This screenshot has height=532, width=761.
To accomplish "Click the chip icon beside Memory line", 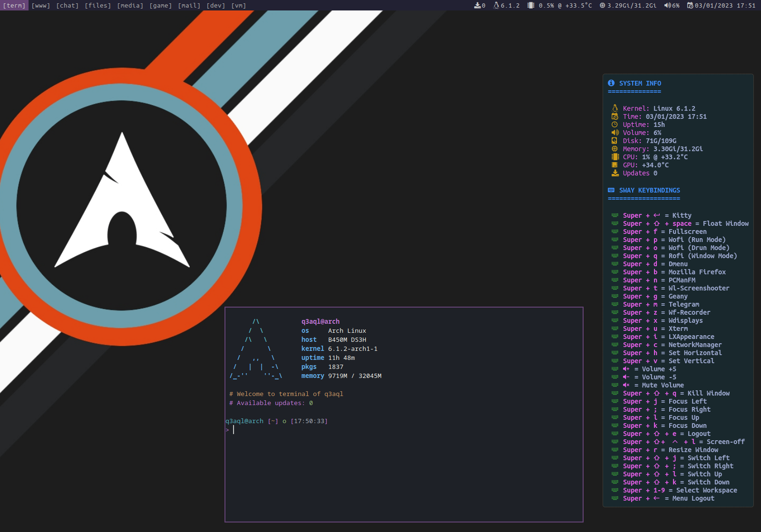I will (x=615, y=149).
